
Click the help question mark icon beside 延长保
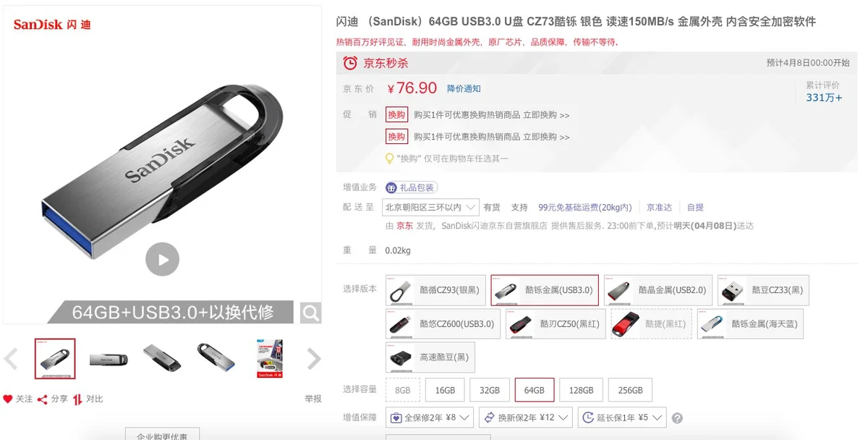(678, 418)
